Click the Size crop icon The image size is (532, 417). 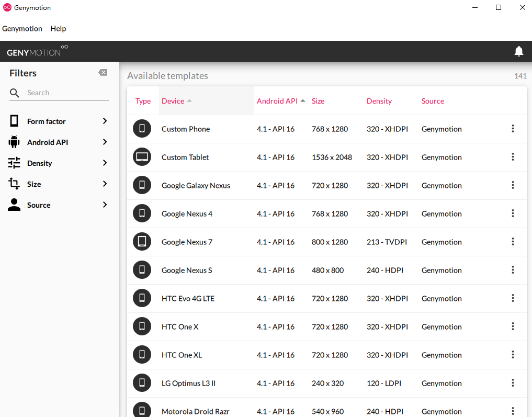[14, 184]
